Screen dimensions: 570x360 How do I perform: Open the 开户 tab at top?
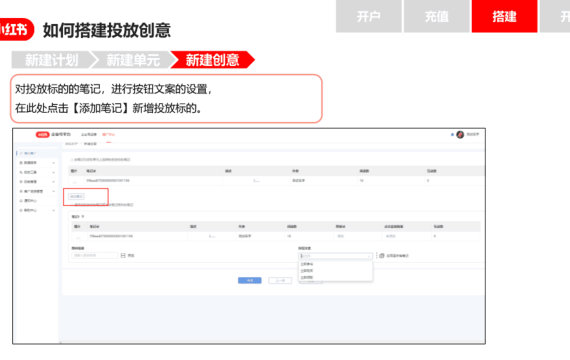369,16
